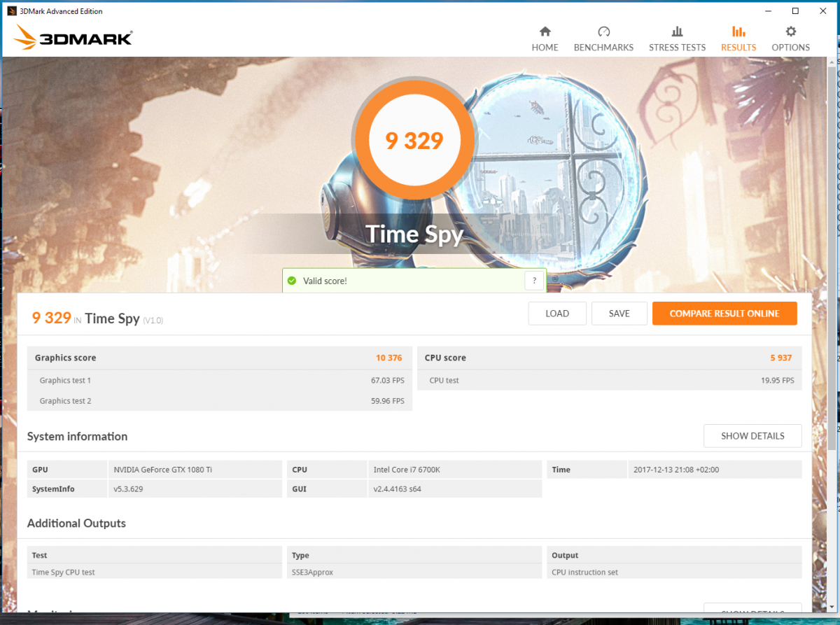The height and width of the screenshot is (625, 840).
Task: Click the Time Spy banner title
Action: point(414,234)
